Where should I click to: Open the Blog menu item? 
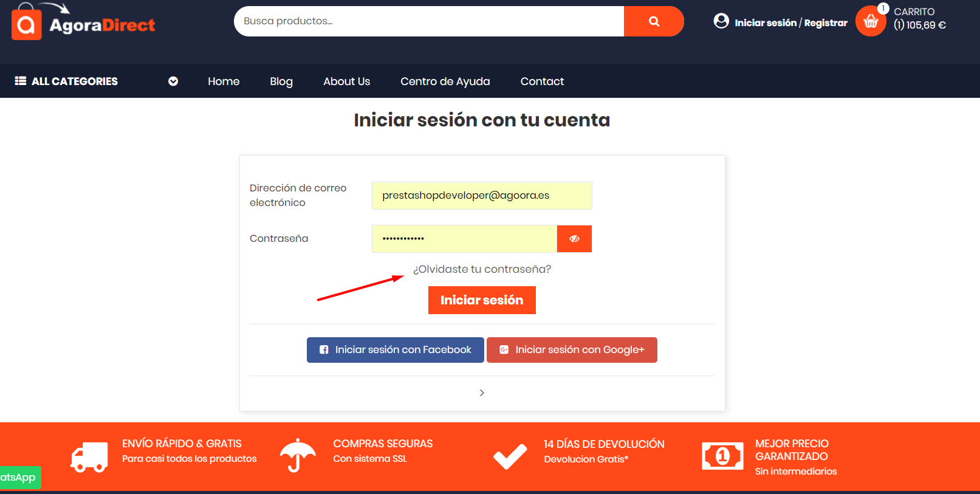coord(281,81)
